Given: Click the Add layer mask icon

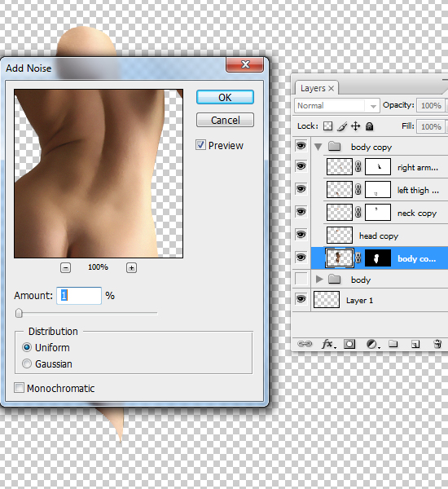Looking at the screenshot, I should click(349, 344).
